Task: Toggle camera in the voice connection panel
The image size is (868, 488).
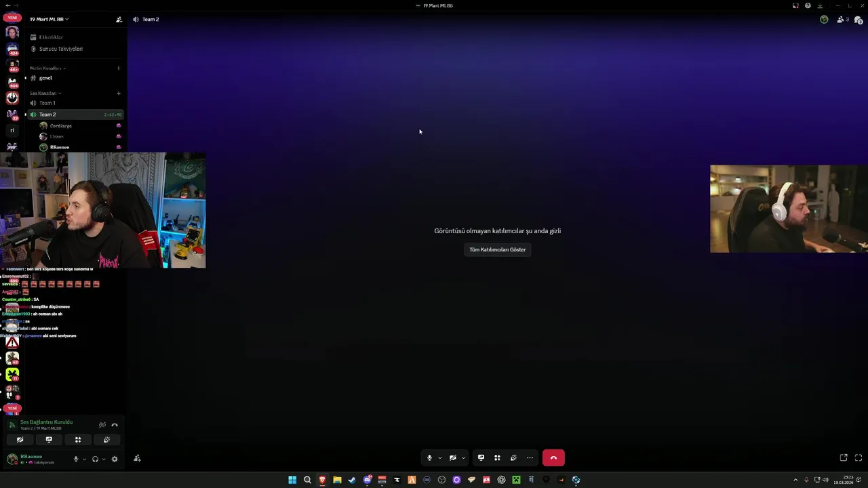Action: point(20,440)
